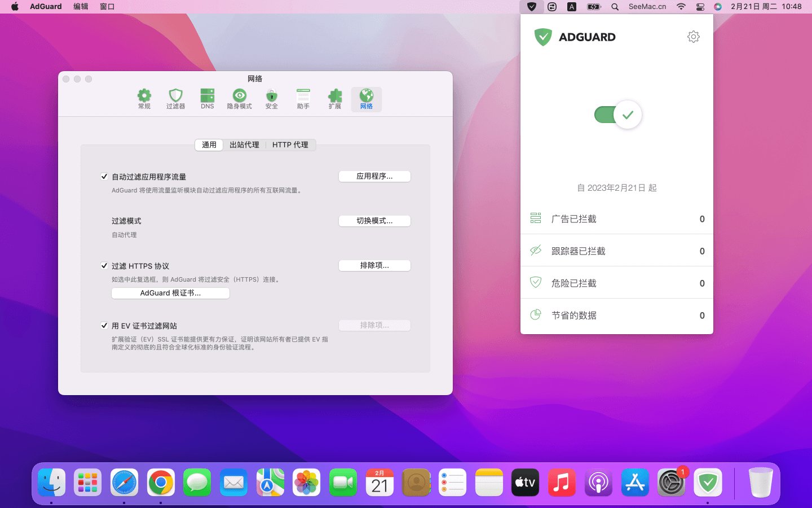
Task: Disable AdGuard protection with main toggle switch
Action: coord(618,115)
